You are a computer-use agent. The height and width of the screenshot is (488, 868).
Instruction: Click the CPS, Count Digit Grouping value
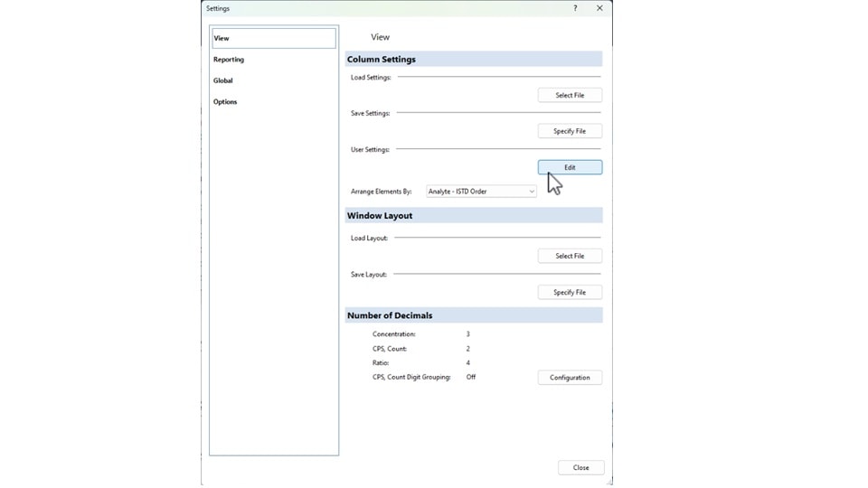click(x=471, y=378)
